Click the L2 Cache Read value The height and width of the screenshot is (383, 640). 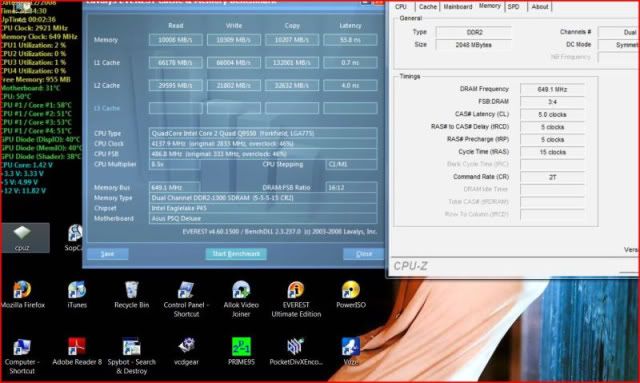click(176, 86)
